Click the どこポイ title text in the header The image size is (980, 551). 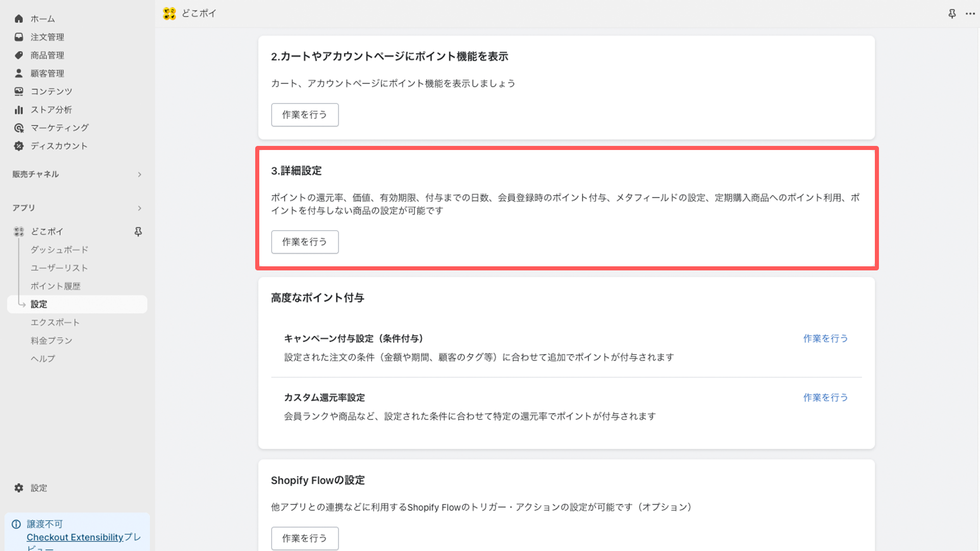tap(199, 14)
